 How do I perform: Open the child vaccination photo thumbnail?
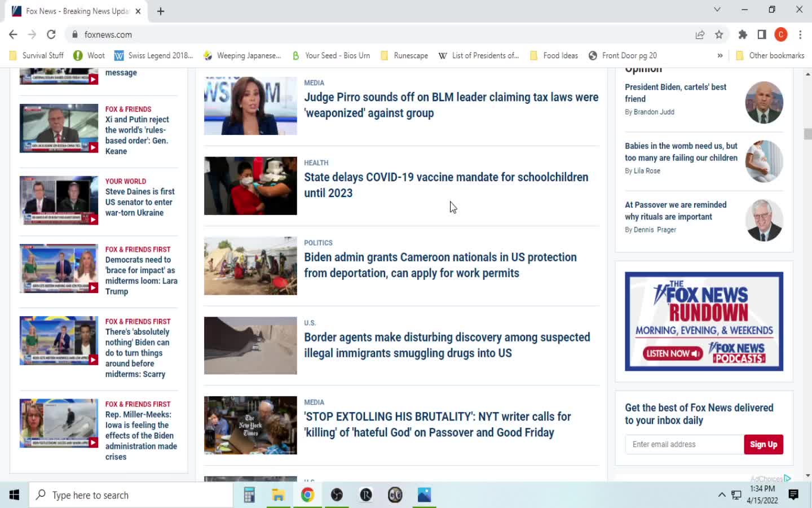click(x=250, y=186)
